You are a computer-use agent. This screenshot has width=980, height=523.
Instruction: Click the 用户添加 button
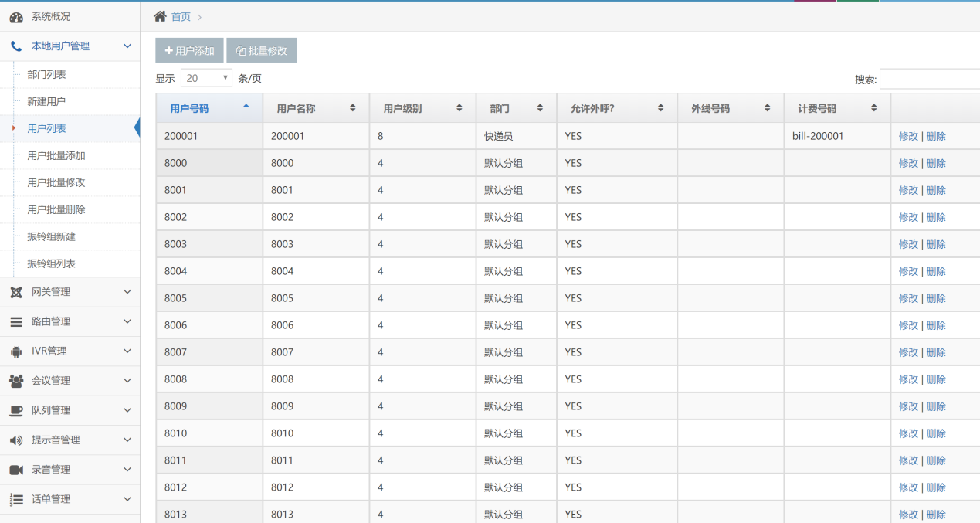click(x=189, y=51)
